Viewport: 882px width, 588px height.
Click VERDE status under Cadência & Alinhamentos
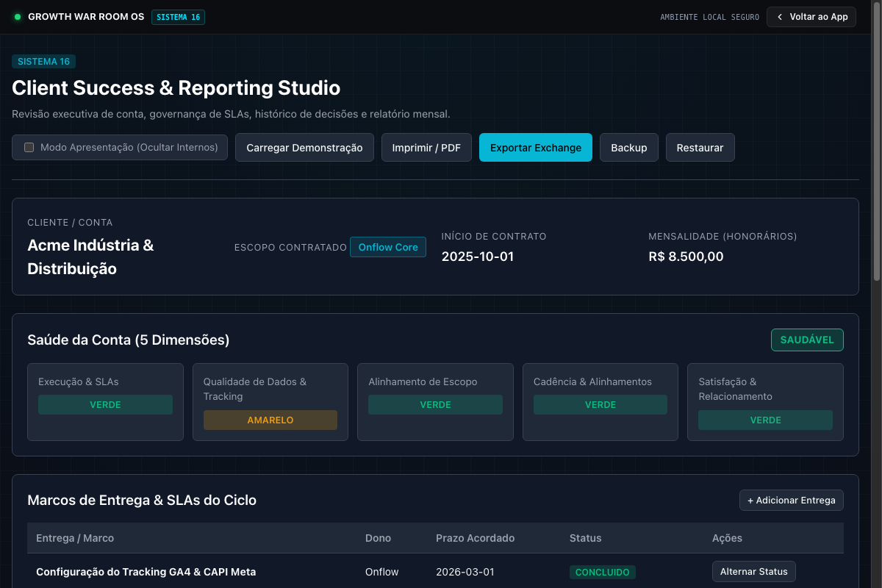point(600,405)
